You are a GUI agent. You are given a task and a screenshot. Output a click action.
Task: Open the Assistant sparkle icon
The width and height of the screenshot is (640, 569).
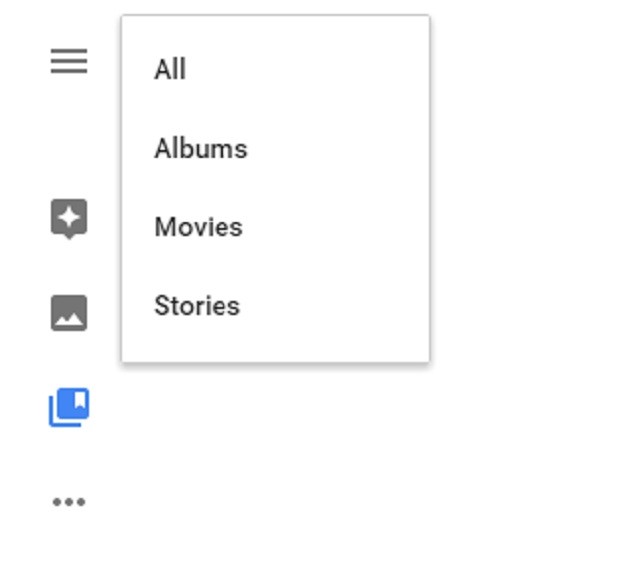pyautogui.click(x=69, y=219)
